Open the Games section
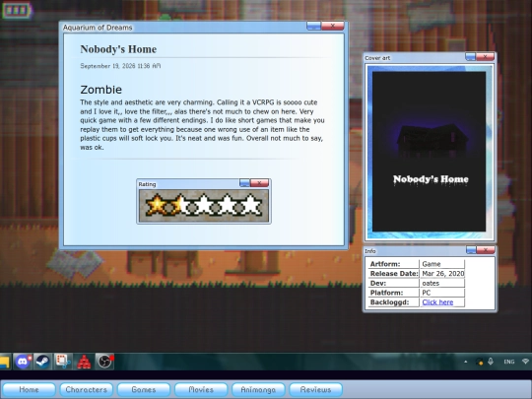The image size is (532, 399). click(x=144, y=390)
